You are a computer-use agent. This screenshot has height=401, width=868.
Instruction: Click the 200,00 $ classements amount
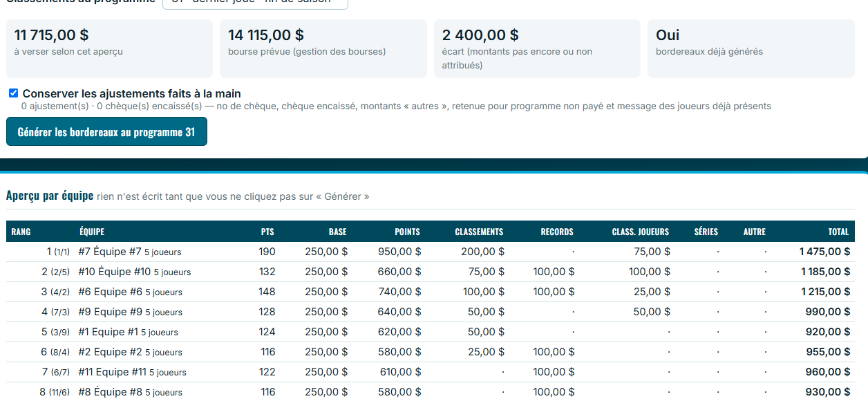(482, 252)
